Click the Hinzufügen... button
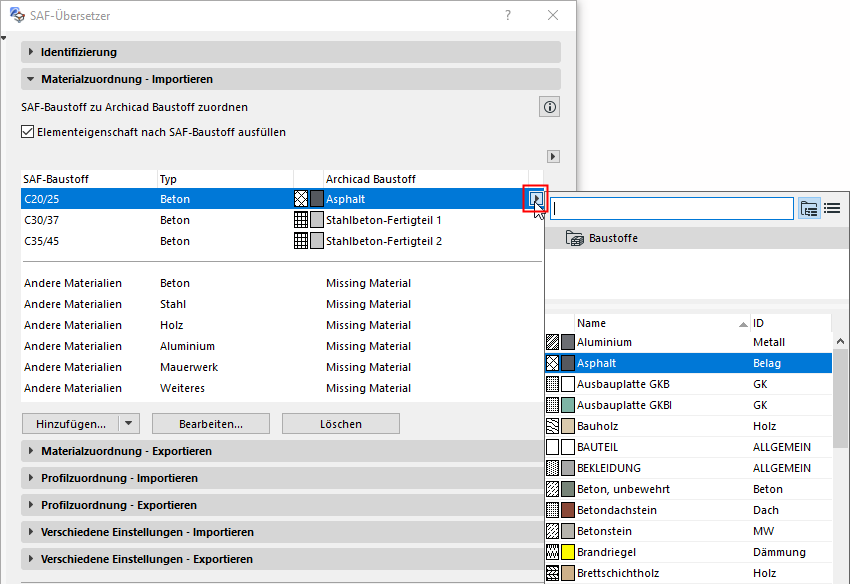Image resolution: width=850 pixels, height=584 pixels. point(70,423)
